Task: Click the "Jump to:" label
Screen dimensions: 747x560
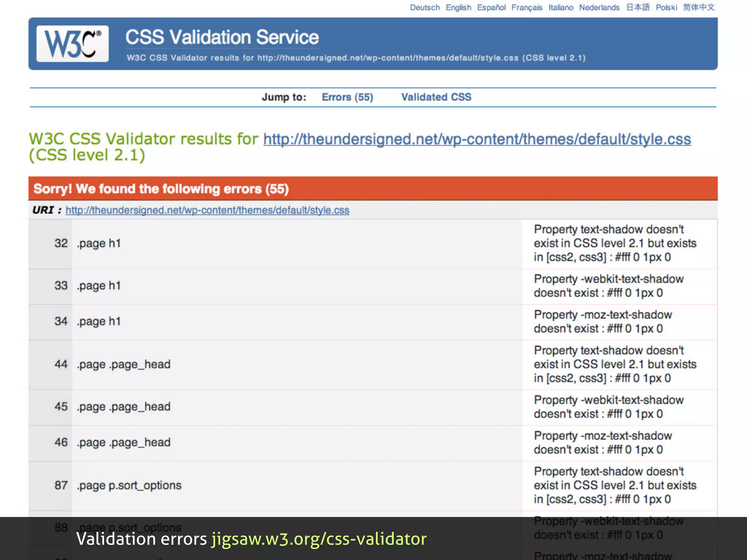Action: point(284,97)
